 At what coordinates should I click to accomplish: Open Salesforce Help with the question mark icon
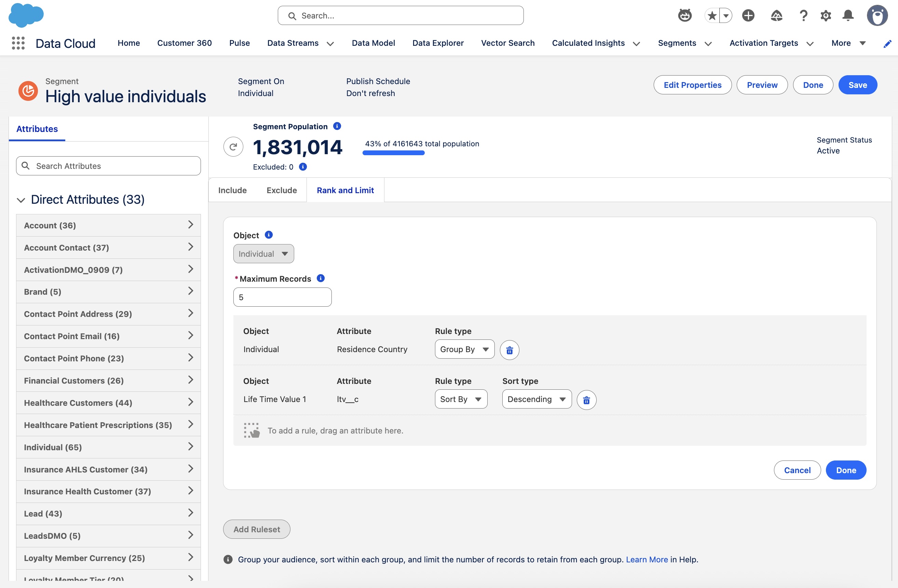[x=803, y=15]
